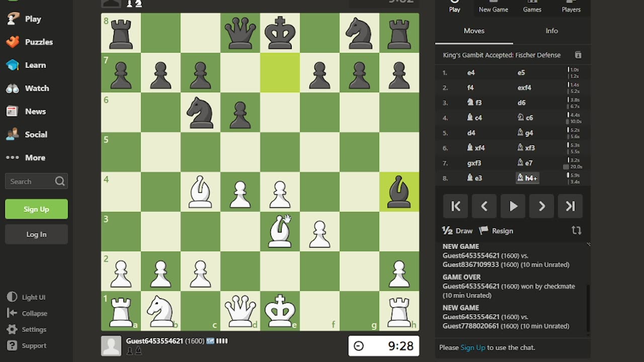644x362 pixels.
Task: Click the white bishop on e3
Action: [x=280, y=231]
